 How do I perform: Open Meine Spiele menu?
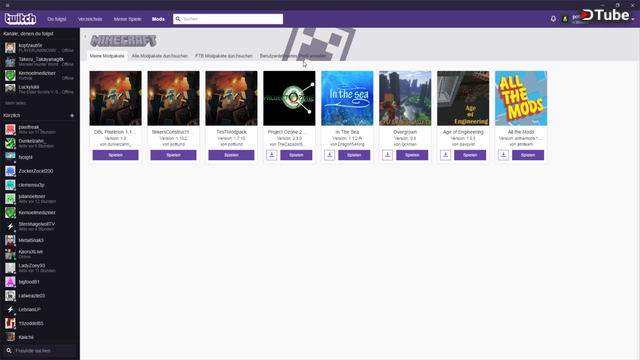[127, 19]
